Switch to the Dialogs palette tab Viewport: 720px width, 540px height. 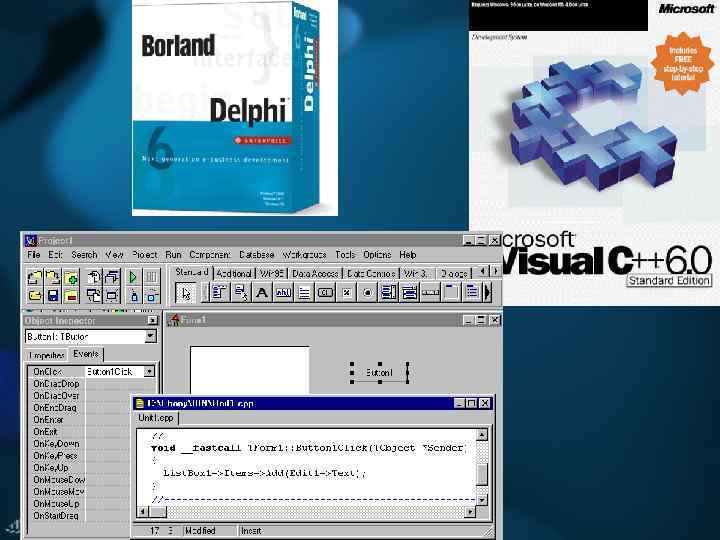(x=454, y=273)
